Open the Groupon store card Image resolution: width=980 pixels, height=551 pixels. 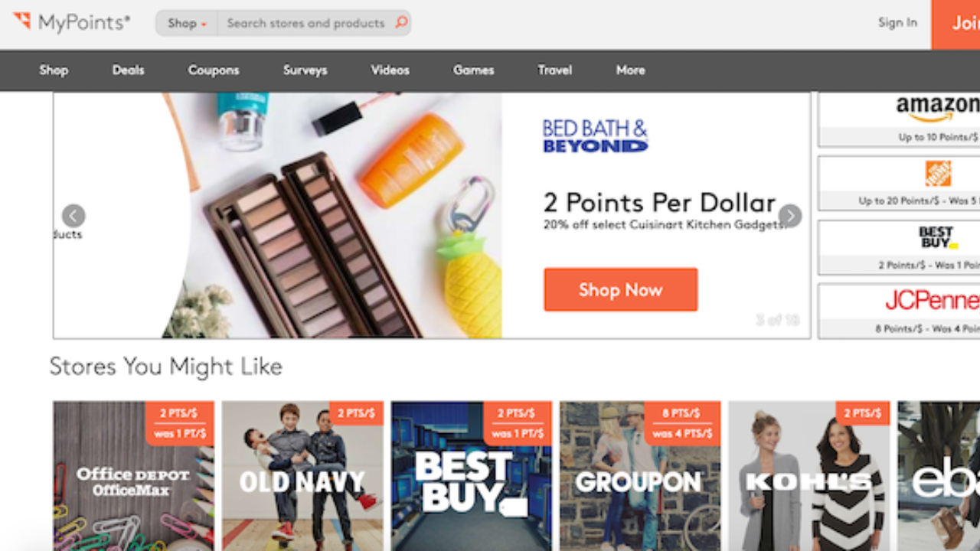coord(640,476)
